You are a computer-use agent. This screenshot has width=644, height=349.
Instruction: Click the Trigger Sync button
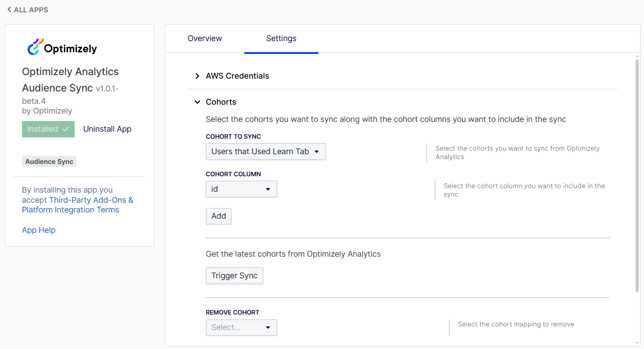234,276
